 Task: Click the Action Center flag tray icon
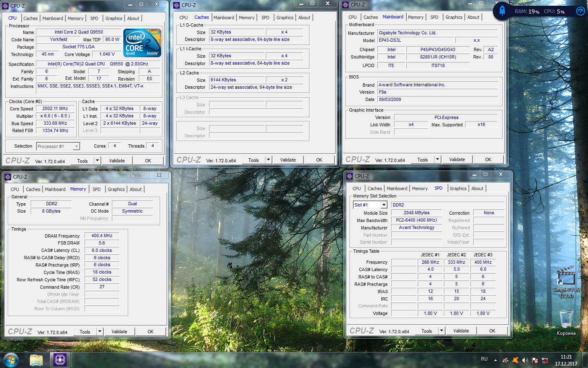coord(535,360)
